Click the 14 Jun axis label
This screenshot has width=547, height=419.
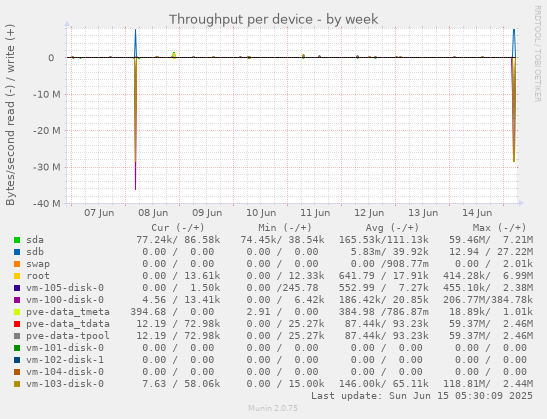[477, 213]
